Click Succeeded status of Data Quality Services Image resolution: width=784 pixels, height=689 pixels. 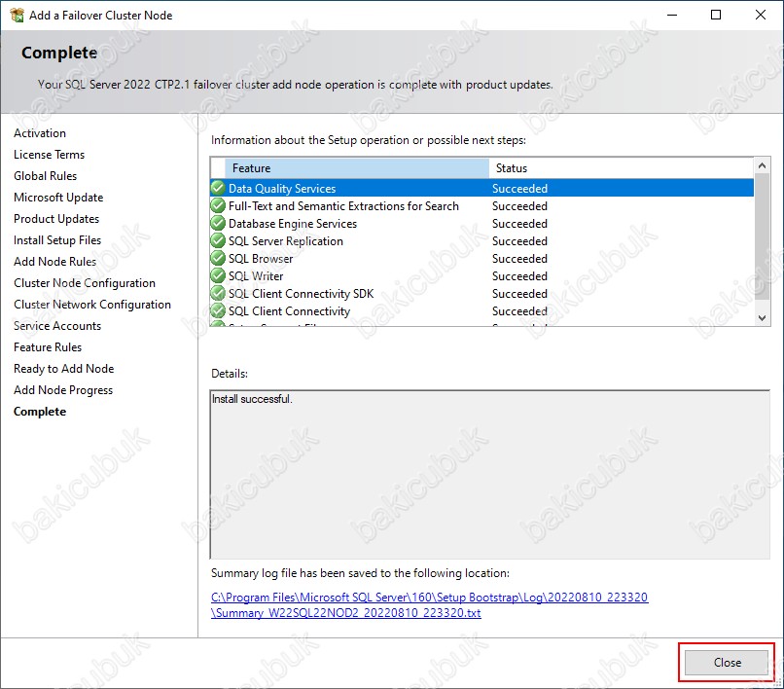[519, 188]
